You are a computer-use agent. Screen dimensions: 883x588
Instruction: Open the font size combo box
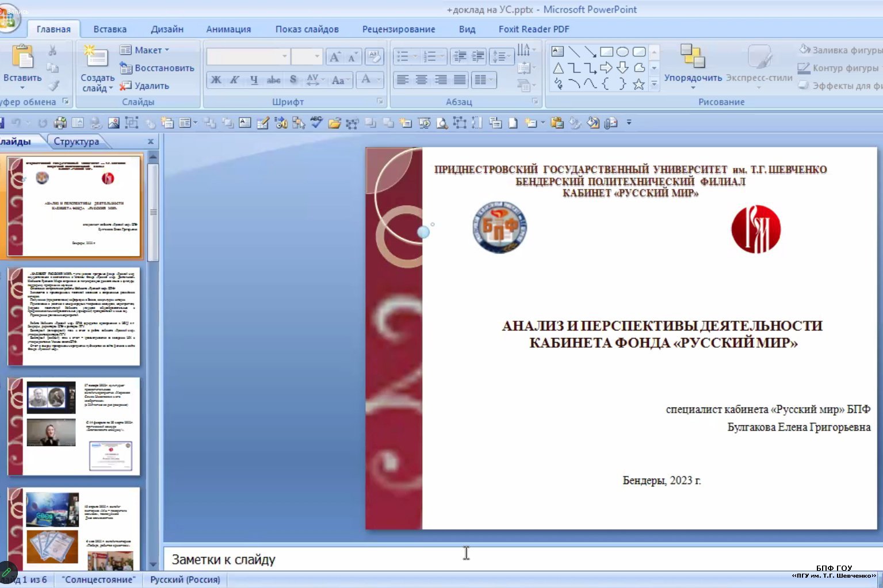click(307, 56)
